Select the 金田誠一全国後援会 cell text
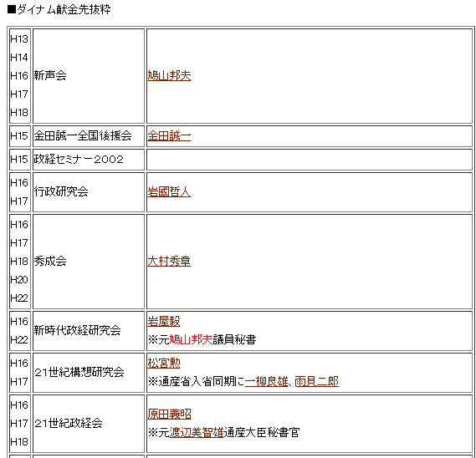476x458 pixels. pos(83,135)
